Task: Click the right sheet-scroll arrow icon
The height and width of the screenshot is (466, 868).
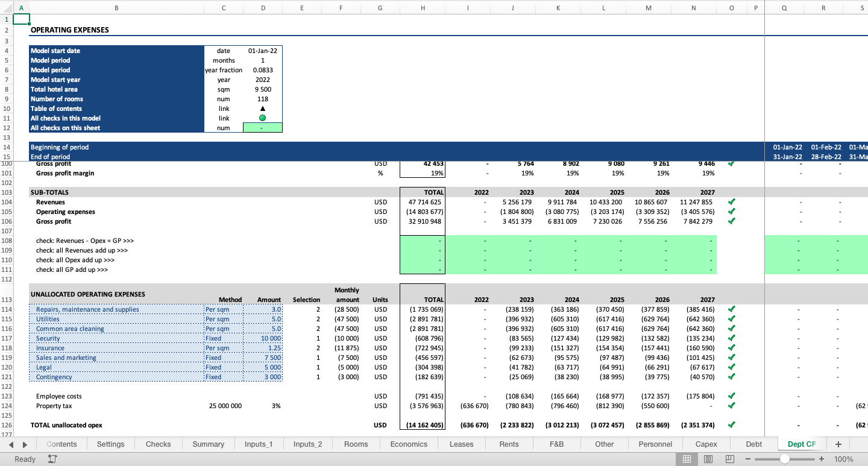Action: point(23,444)
